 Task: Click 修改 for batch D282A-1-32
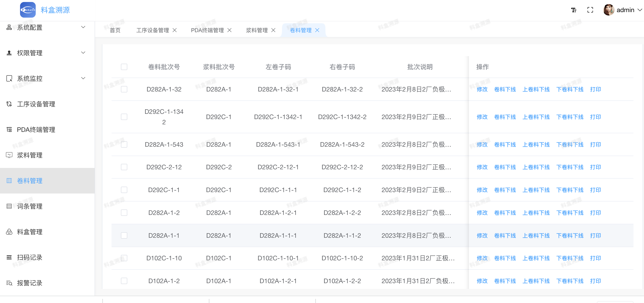pyautogui.click(x=482, y=89)
